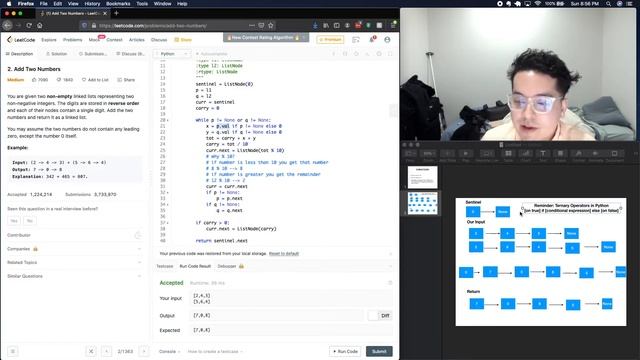Select first slide thumbnail in Keynote

tap(422, 177)
